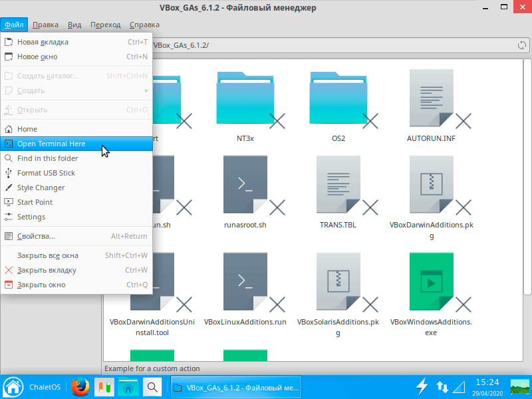Click the VBox_GAs file manager taskbar button
The image size is (532, 399).
point(236,386)
